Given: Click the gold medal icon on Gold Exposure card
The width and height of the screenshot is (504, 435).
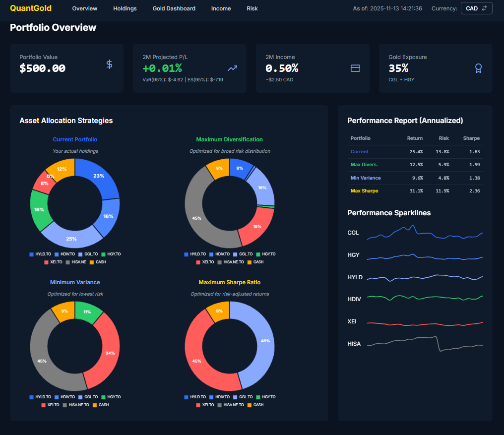Looking at the screenshot, I should pos(478,68).
